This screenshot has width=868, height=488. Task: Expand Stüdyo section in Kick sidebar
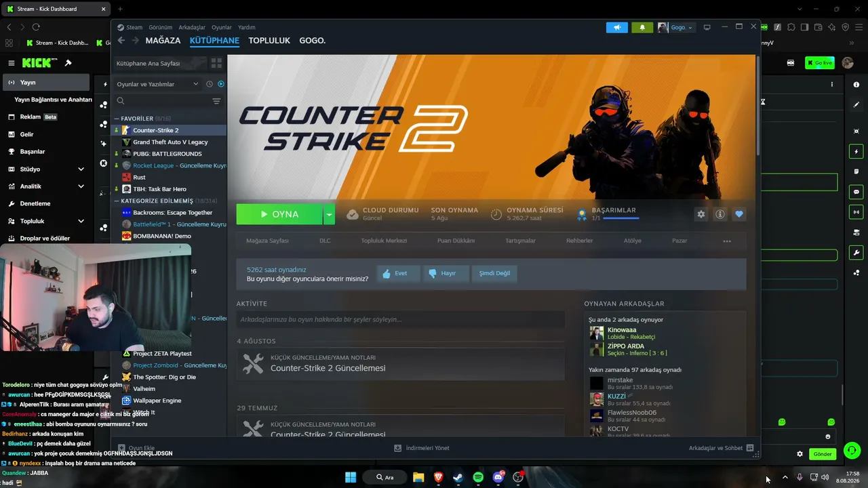click(x=81, y=169)
